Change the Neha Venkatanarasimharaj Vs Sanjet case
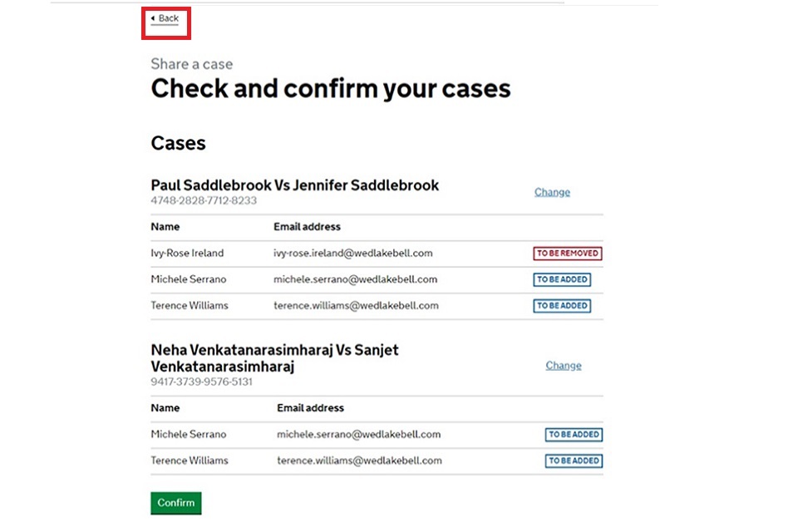Image resolution: width=798 pixels, height=532 pixels. (564, 366)
